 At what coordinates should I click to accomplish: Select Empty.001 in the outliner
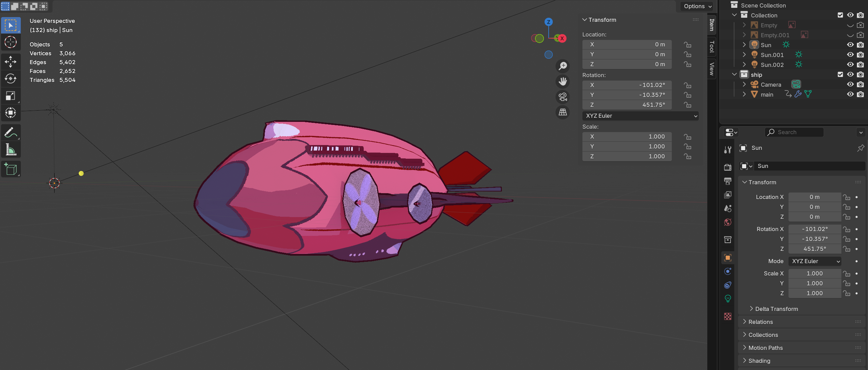(775, 35)
